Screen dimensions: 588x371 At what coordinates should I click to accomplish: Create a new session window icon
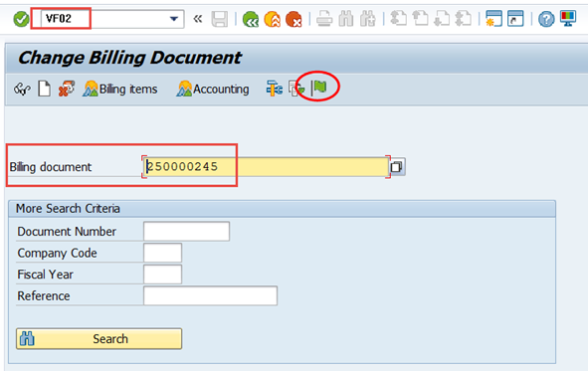click(493, 19)
